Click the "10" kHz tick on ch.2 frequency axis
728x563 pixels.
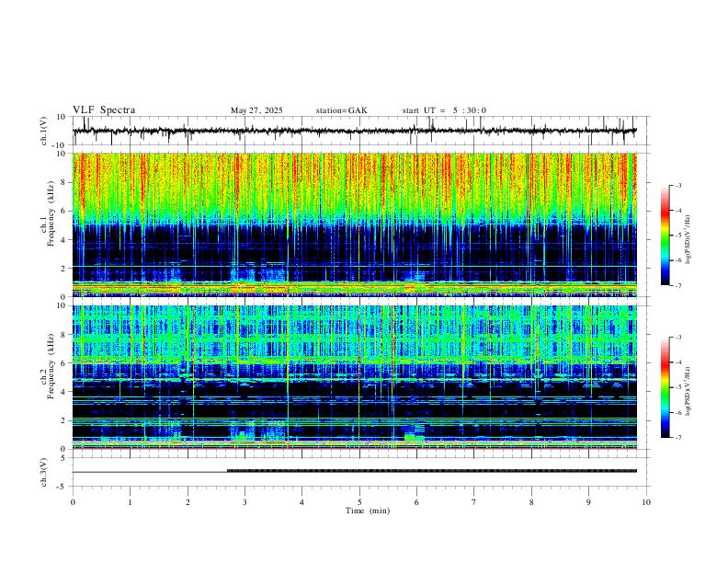(62, 305)
